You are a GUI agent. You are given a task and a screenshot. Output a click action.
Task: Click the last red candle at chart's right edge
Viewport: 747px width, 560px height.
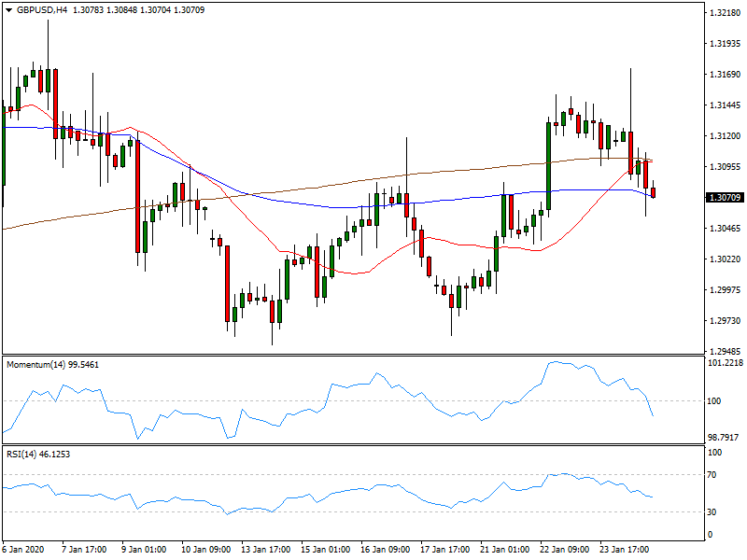point(653,192)
